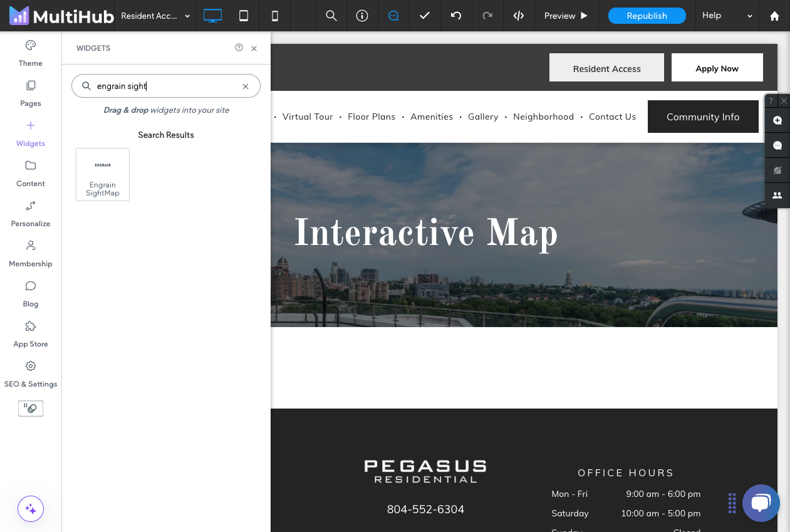Select the Engrain SightMap widget
This screenshot has width=790, height=532.
[103, 174]
